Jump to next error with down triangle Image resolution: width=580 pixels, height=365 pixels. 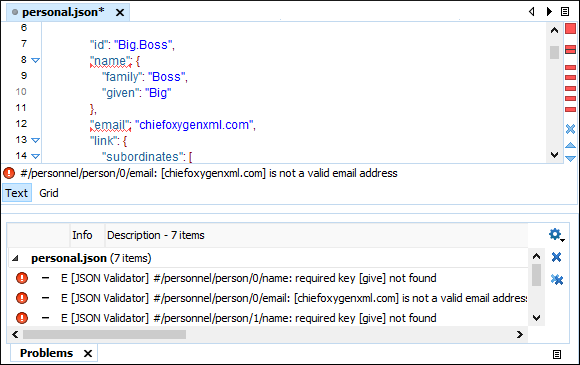[570, 159]
